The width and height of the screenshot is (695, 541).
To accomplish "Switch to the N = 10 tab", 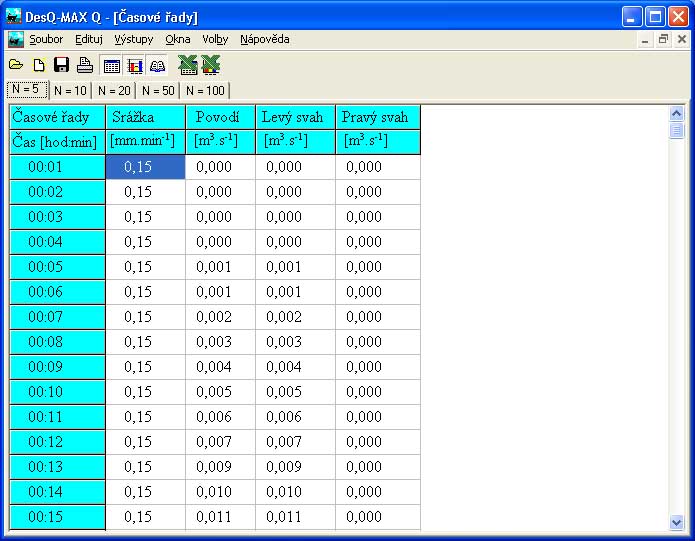I will tap(70, 90).
